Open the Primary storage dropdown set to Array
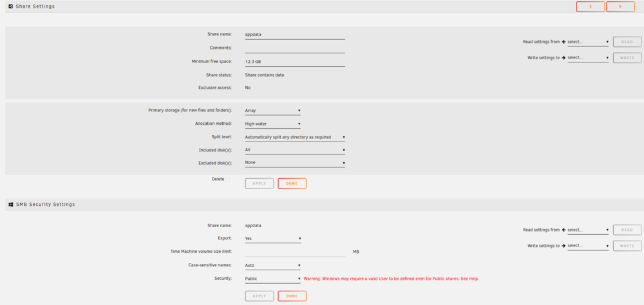The image size is (644, 305). [x=272, y=111]
